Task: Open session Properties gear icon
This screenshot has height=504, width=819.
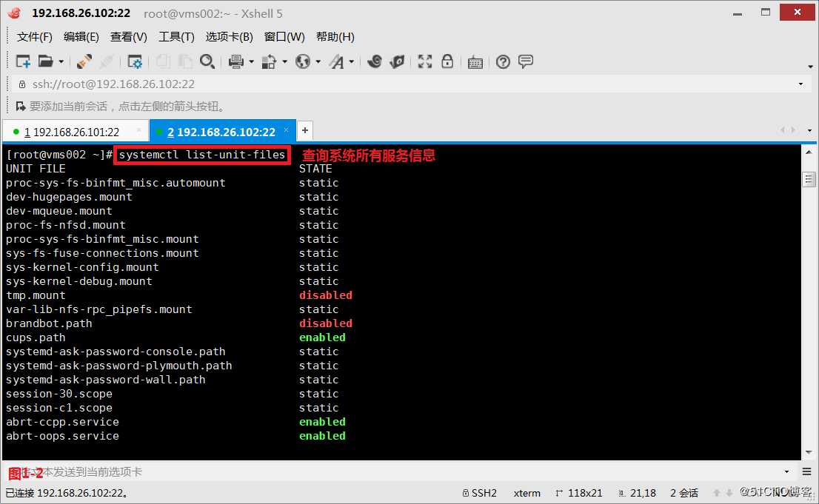Action: click(x=135, y=61)
